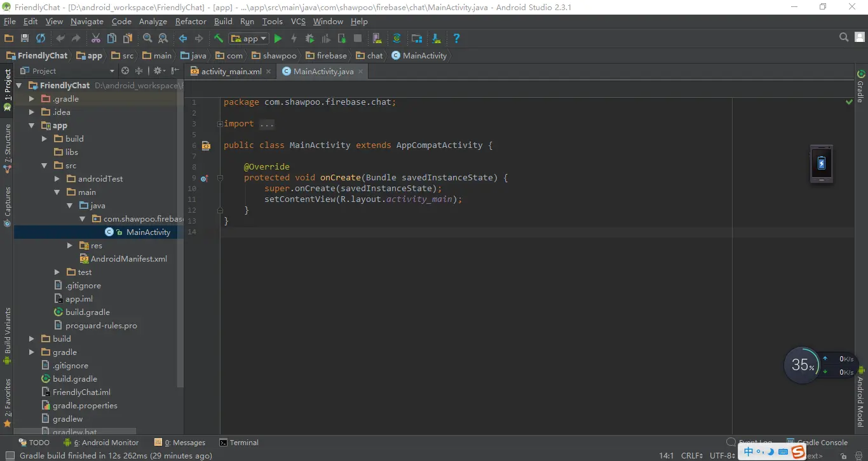Collapse the java folder in project tree
Screen dimensions: 868x461
[x=70, y=206]
